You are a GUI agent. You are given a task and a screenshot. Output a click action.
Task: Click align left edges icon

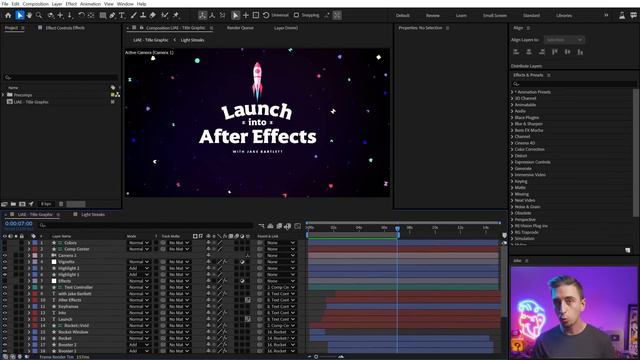[516, 52]
